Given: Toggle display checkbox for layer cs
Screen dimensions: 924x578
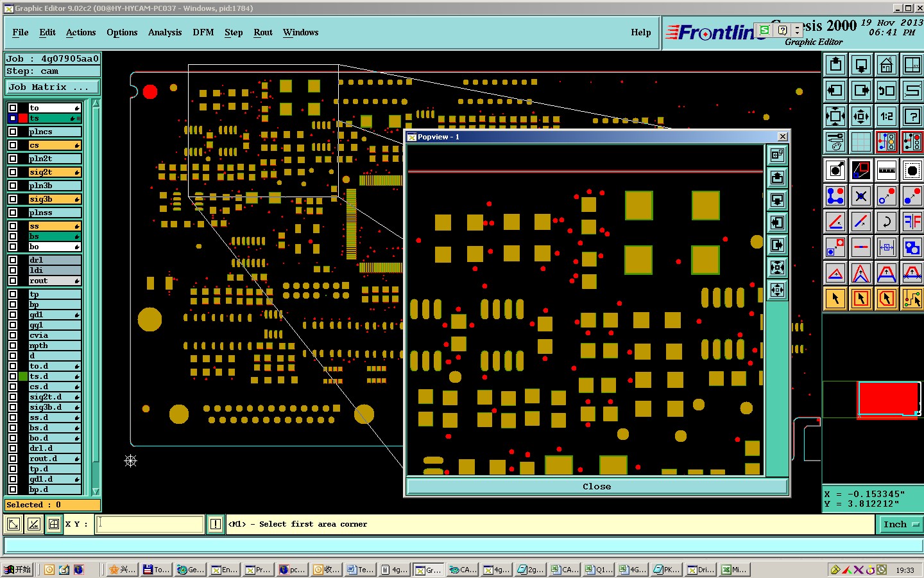Looking at the screenshot, I should pyautogui.click(x=13, y=145).
